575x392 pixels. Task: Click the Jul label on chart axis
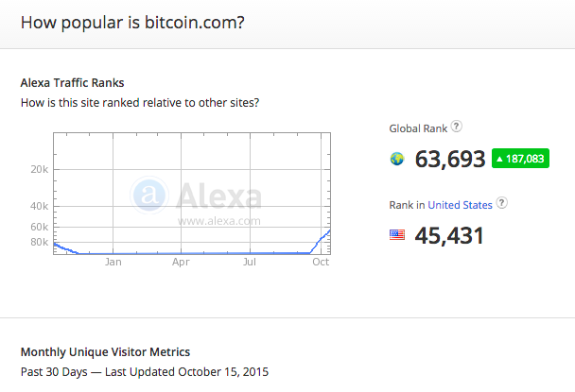click(x=250, y=262)
